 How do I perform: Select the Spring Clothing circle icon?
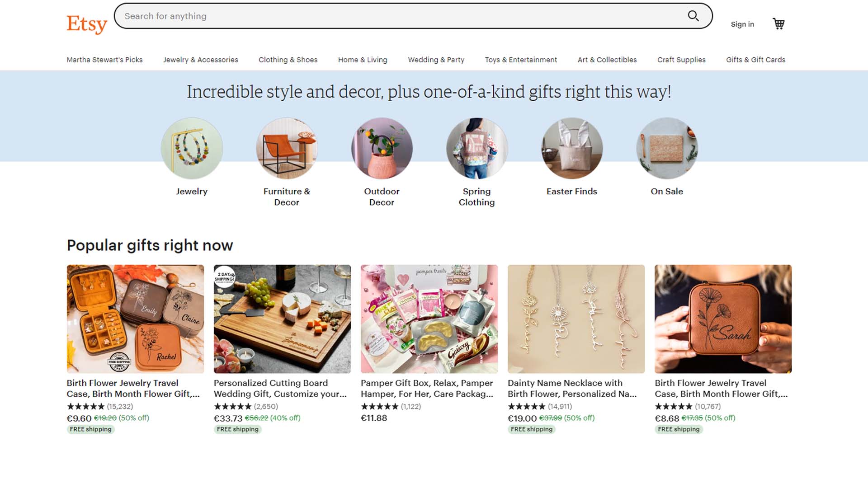click(477, 148)
